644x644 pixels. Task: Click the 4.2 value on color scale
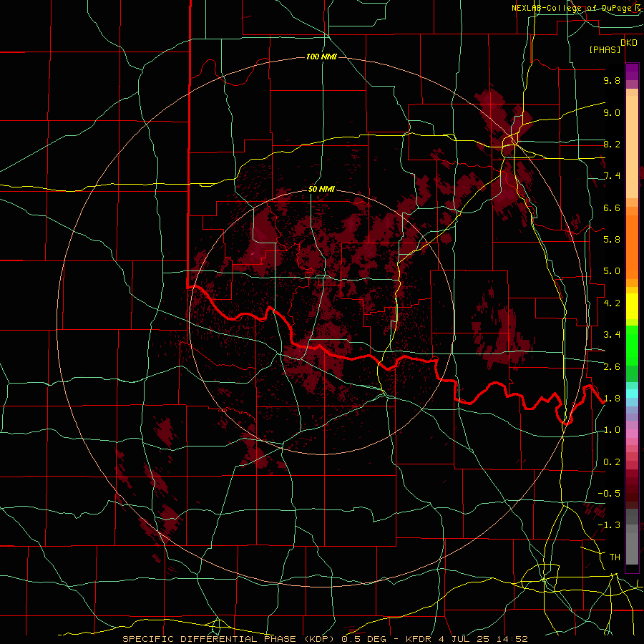point(612,303)
